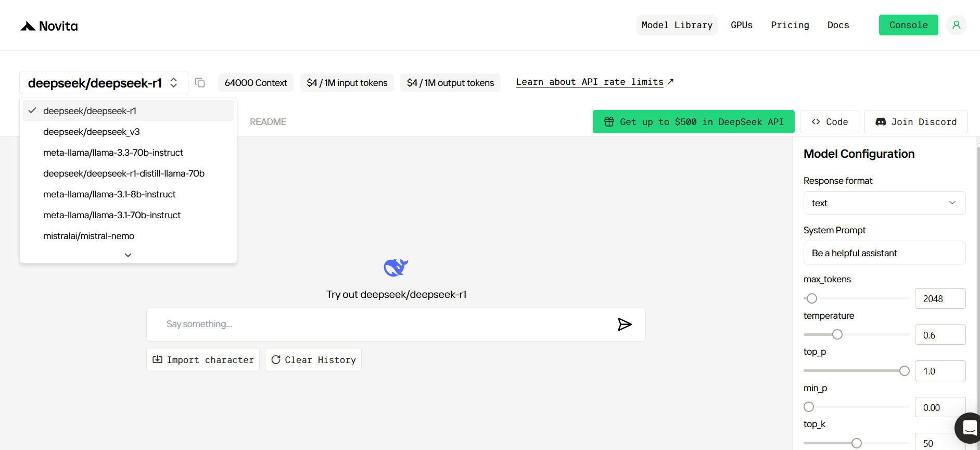Image resolution: width=980 pixels, height=450 pixels.
Task: Select meta-llama/llama-3.3-70b-instruct model
Action: tap(128, 153)
